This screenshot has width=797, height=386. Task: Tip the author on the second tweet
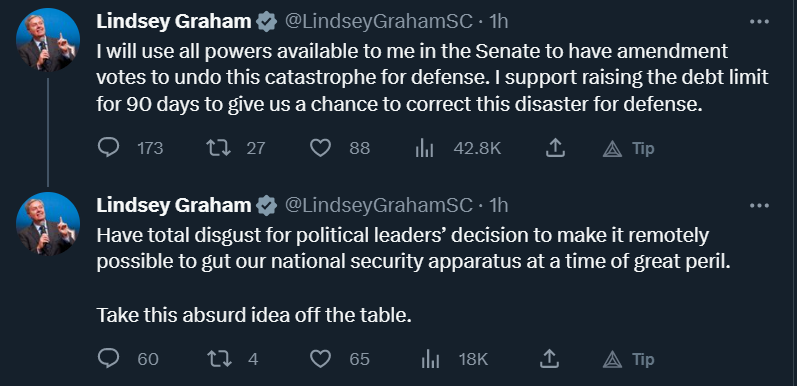pyautogui.click(x=628, y=360)
